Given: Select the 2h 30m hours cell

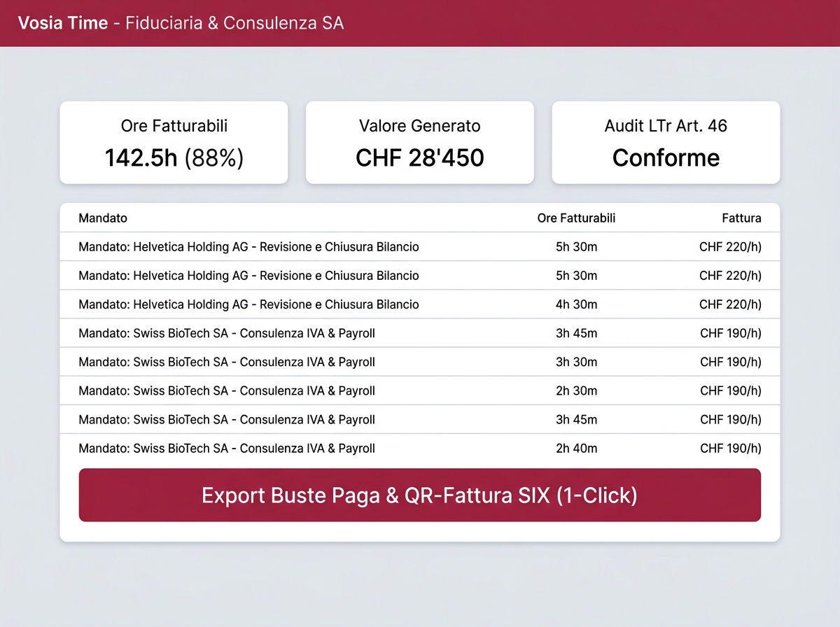Looking at the screenshot, I should click(x=576, y=390).
